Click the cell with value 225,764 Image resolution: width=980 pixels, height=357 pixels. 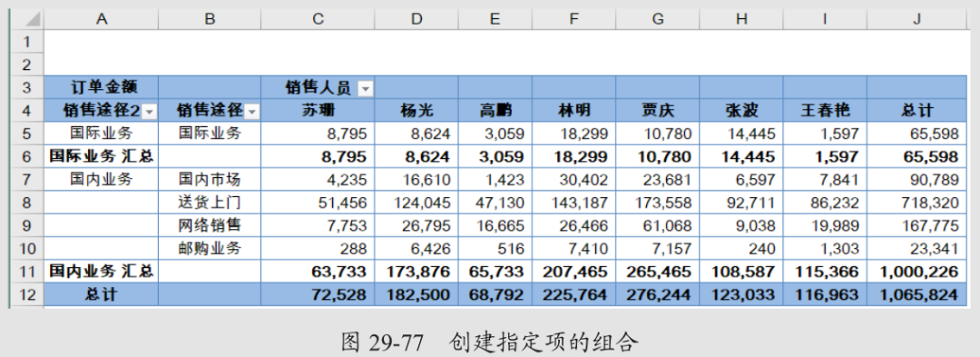(573, 294)
